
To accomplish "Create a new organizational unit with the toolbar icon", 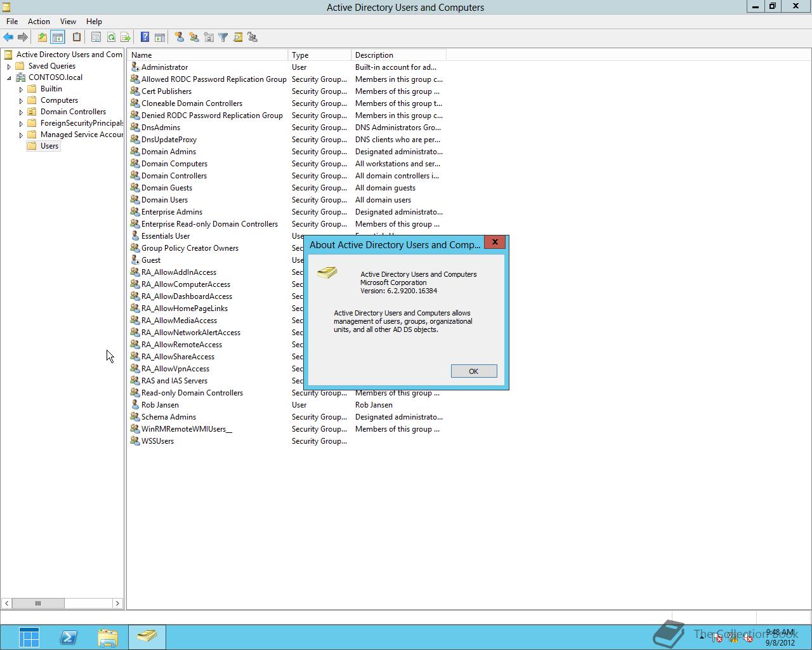I will (x=209, y=37).
